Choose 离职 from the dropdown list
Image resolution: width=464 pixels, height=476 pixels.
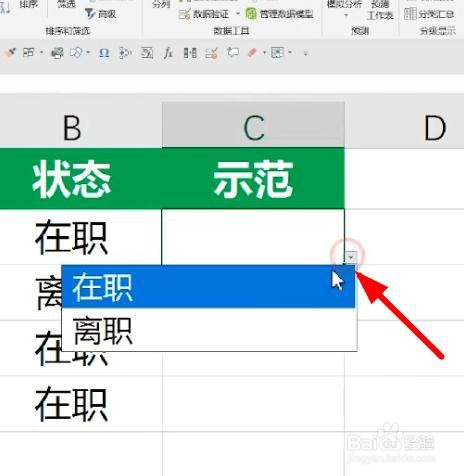(x=209, y=330)
